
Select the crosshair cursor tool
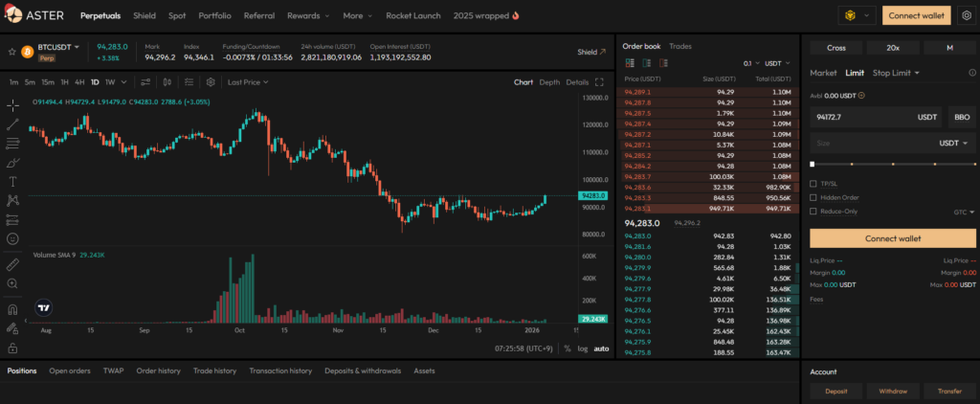pos(13,105)
